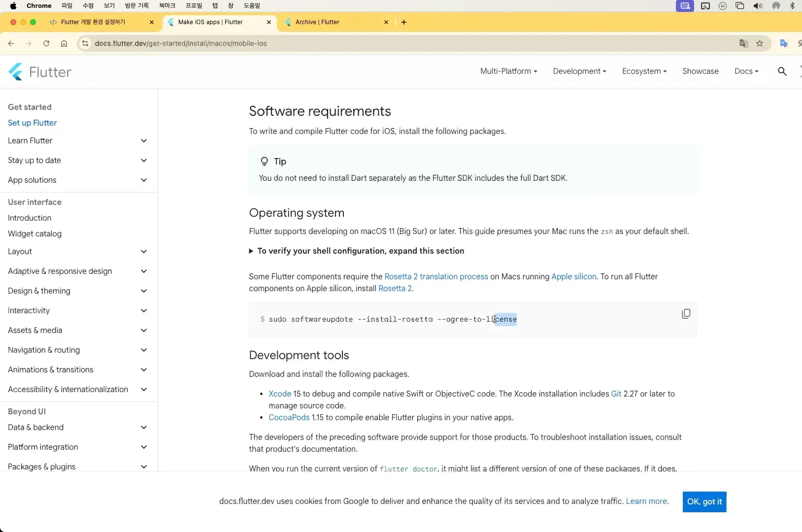
Task: Reload the page
Action: pos(46,43)
